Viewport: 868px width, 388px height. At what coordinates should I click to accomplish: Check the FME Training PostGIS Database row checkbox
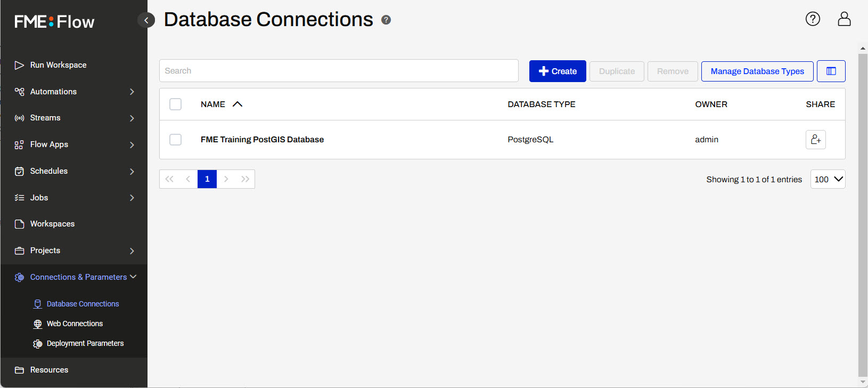pos(176,140)
